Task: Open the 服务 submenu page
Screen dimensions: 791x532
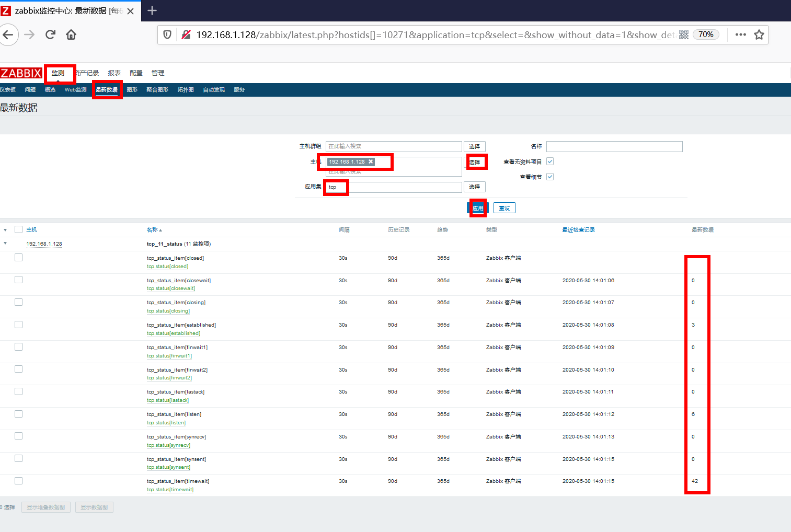Action: click(239, 90)
